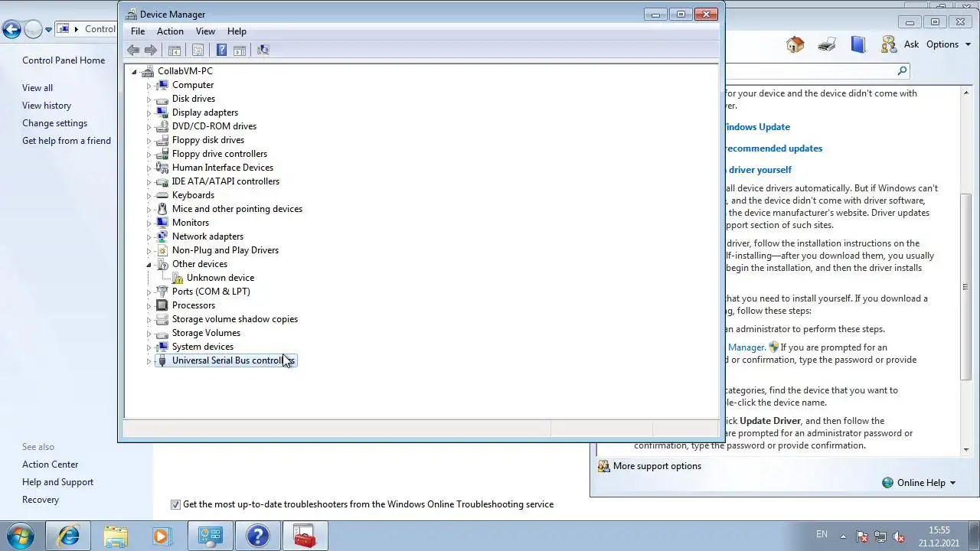This screenshot has height=551, width=980.
Task: Select the Processors tree item
Action: coord(194,305)
